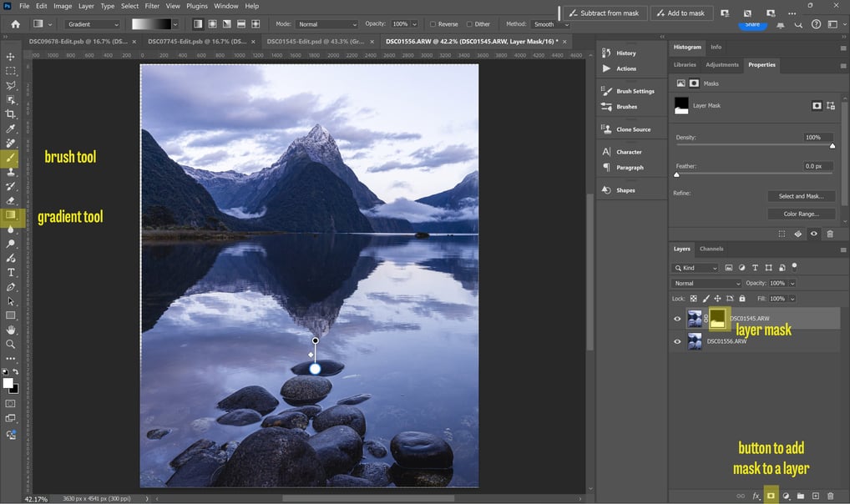The image size is (850, 504).
Task: Hide the DSC01556.ARW layer
Action: pyautogui.click(x=677, y=341)
